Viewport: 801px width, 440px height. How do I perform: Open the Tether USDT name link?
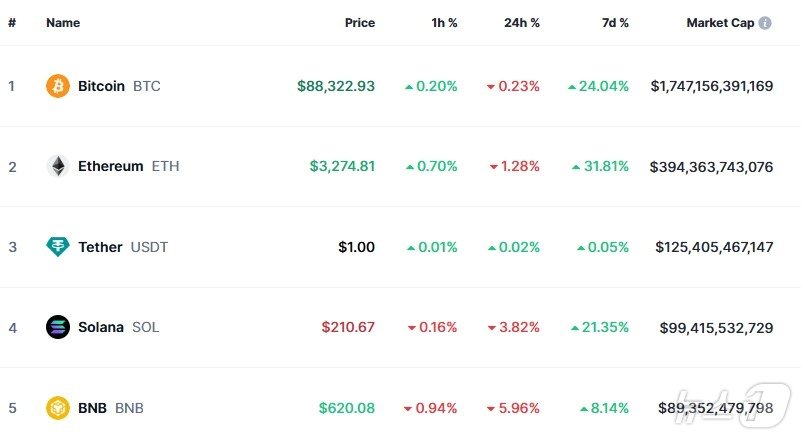pos(100,247)
